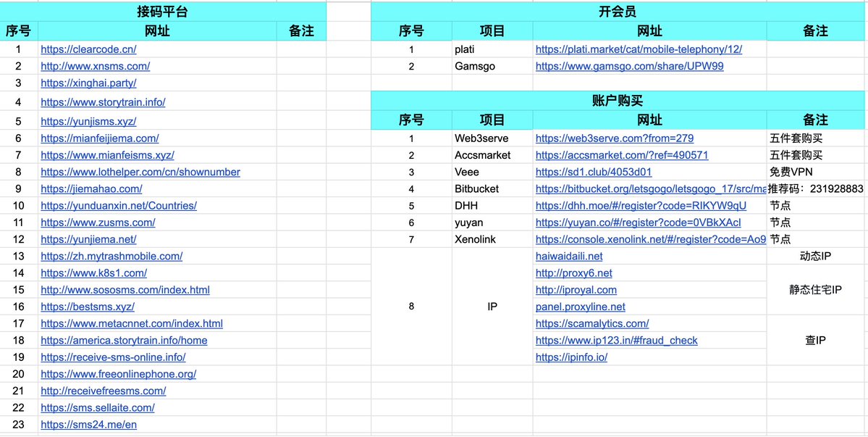
Task: Open haiwaidaili.net link
Action: click(x=569, y=256)
